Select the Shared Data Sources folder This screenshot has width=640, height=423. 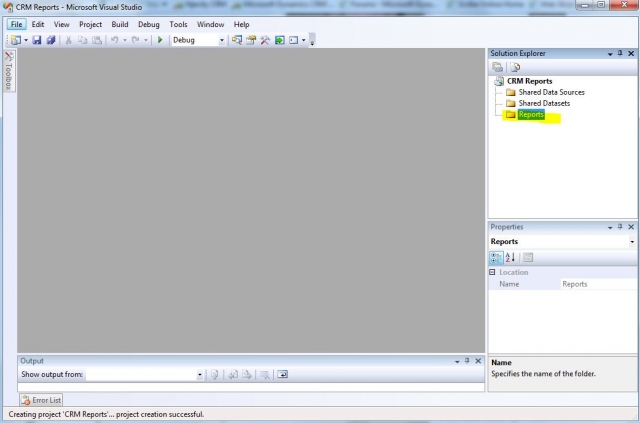click(551, 92)
